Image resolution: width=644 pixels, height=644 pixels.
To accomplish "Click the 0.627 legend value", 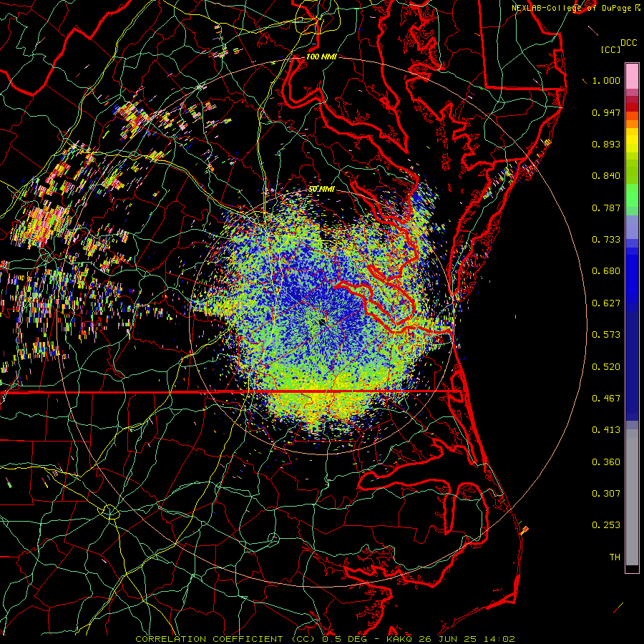I will tap(606, 303).
